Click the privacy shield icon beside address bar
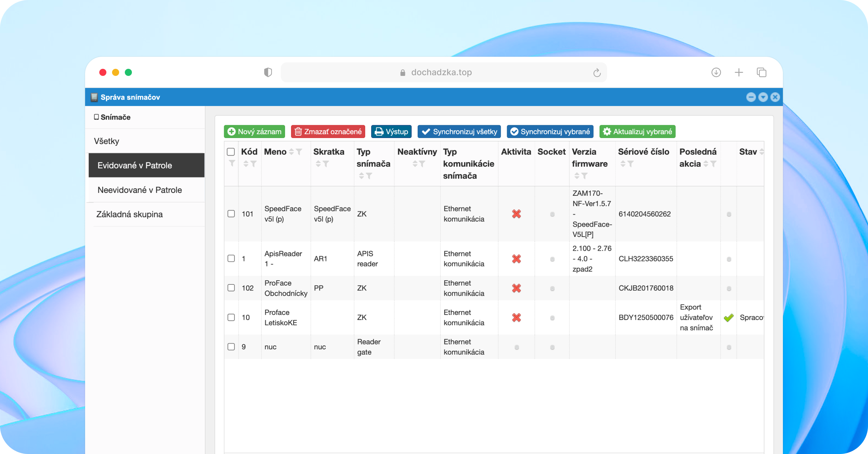Viewport: 868px width, 454px height. pyautogui.click(x=268, y=72)
